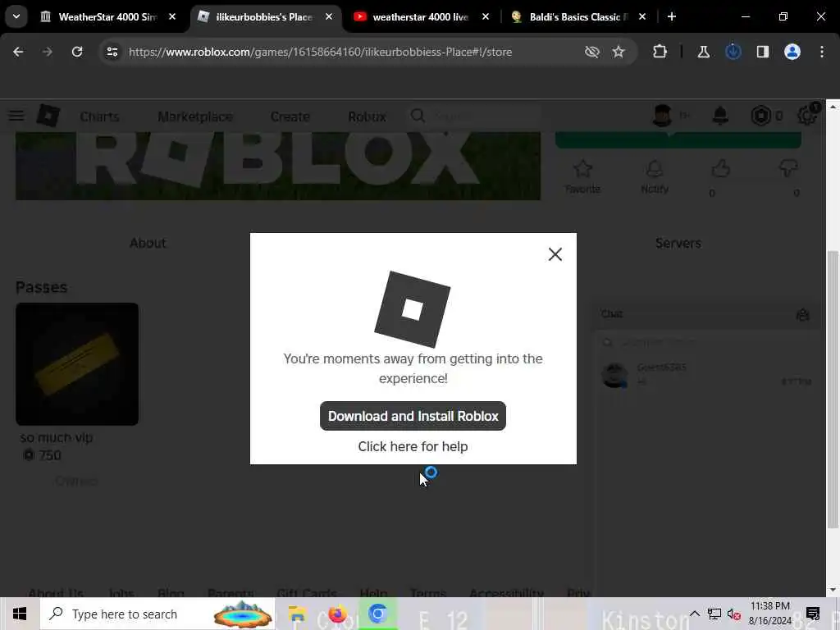This screenshot has height=630, width=840.
Task: Switch to the Servers tab
Action: coord(678,243)
